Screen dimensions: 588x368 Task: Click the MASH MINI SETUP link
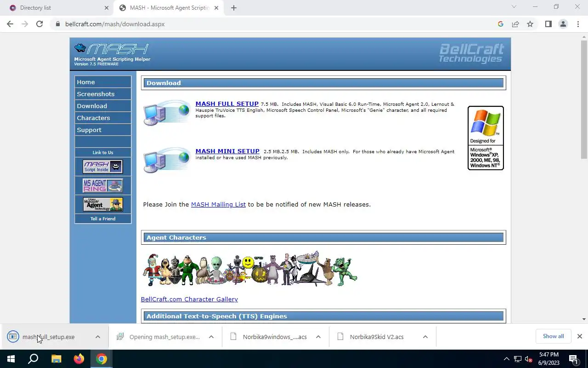(x=227, y=151)
